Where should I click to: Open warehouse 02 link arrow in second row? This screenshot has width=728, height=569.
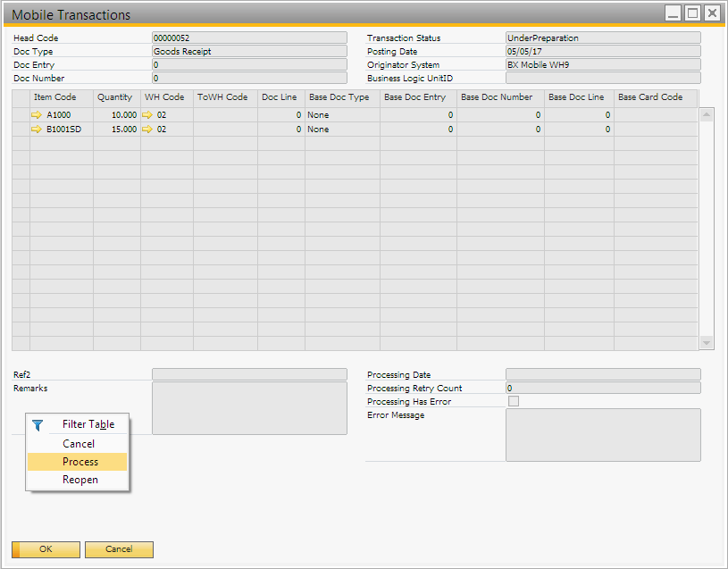pyautogui.click(x=147, y=130)
